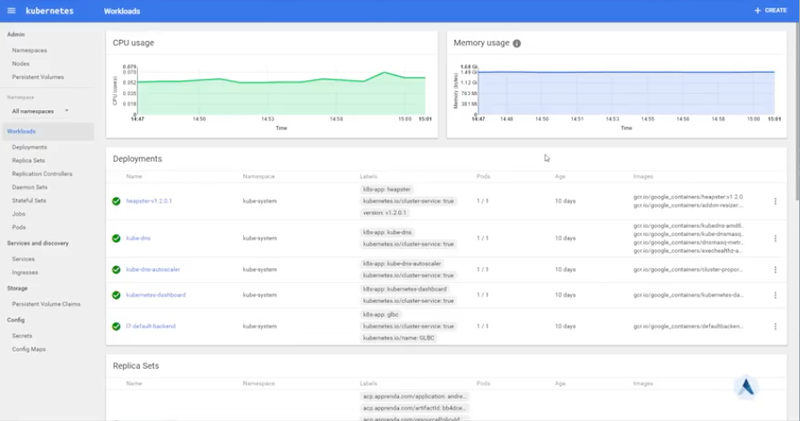800x421 pixels.
Task: Open the three-dot menu for kubernetes-dashboard
Action: pos(775,295)
